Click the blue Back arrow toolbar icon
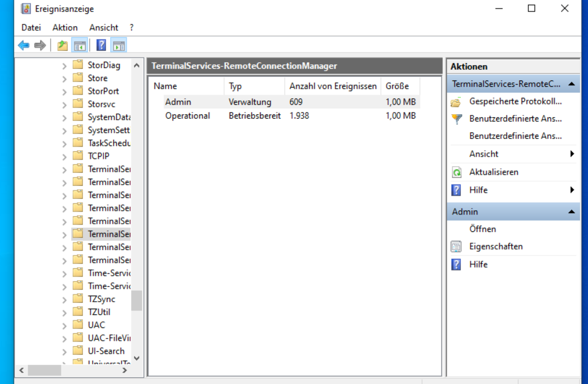This screenshot has height=384, width=588. [24, 45]
